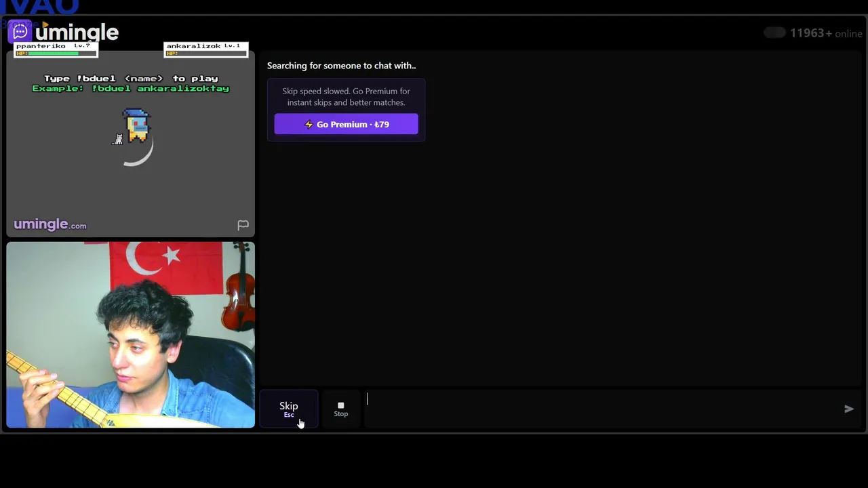Click the "Type !bduel <name> to play" text

(x=131, y=79)
